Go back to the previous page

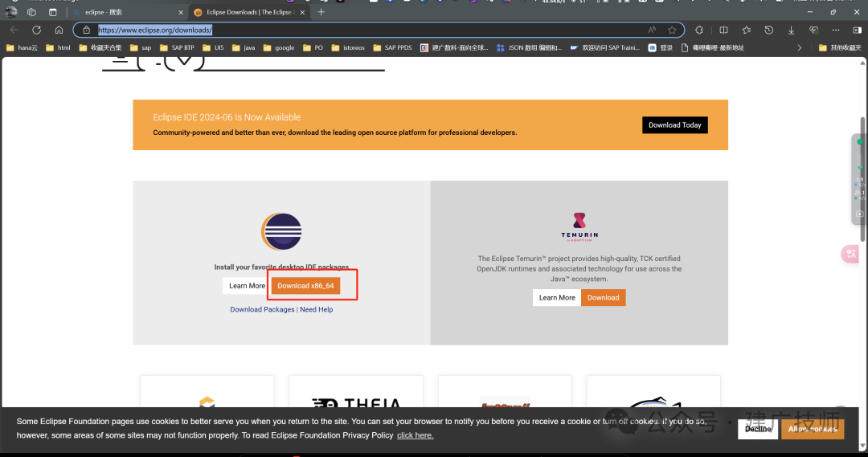pyautogui.click(x=14, y=30)
